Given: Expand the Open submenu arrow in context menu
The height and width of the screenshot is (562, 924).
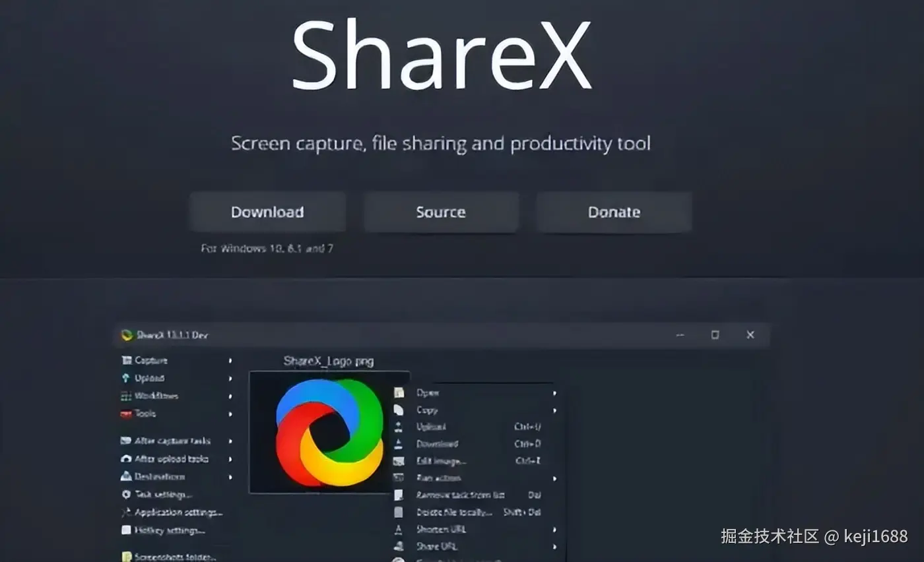Looking at the screenshot, I should click(x=554, y=392).
